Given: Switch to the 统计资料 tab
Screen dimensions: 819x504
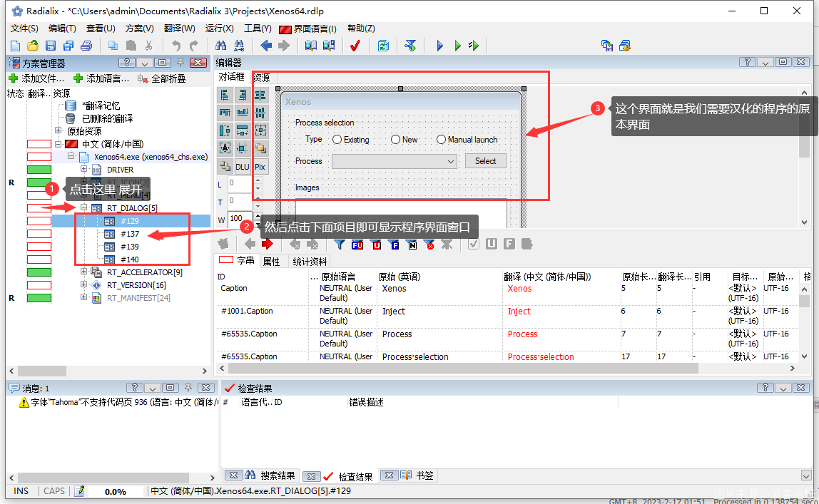Looking at the screenshot, I should click(310, 262).
